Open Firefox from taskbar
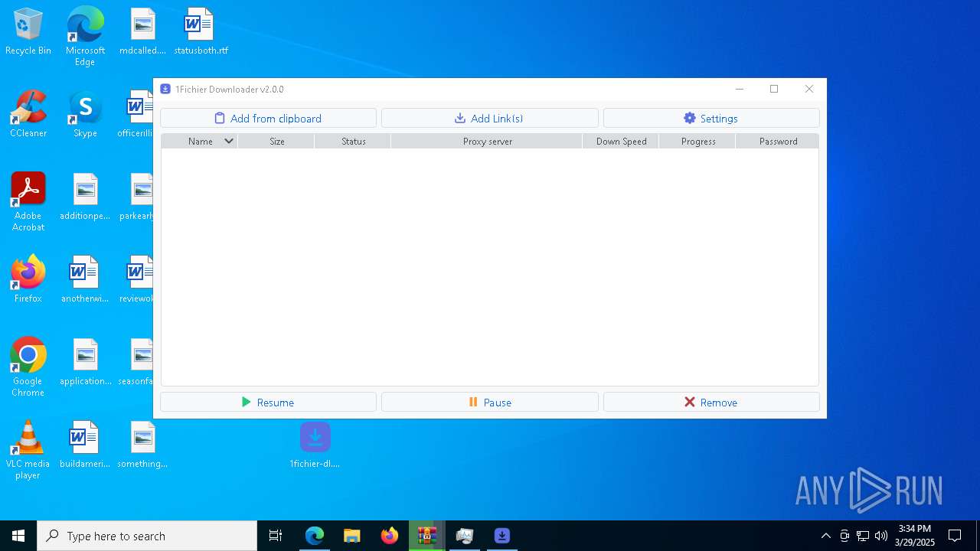This screenshot has height=551, width=980. click(x=390, y=536)
